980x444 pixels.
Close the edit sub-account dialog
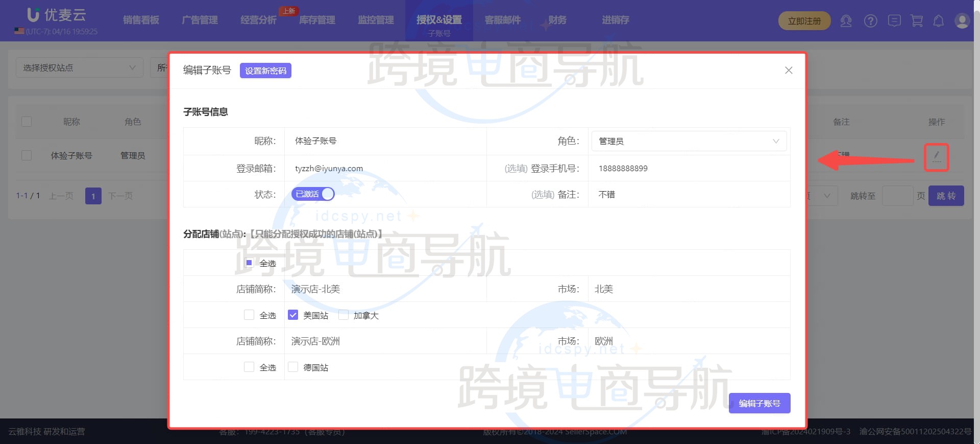pos(789,71)
